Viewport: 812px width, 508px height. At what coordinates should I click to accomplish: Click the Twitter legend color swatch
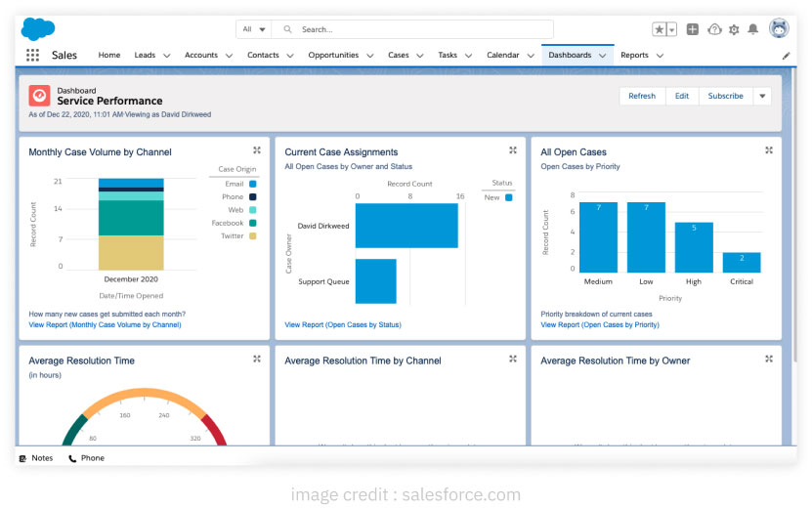[253, 236]
